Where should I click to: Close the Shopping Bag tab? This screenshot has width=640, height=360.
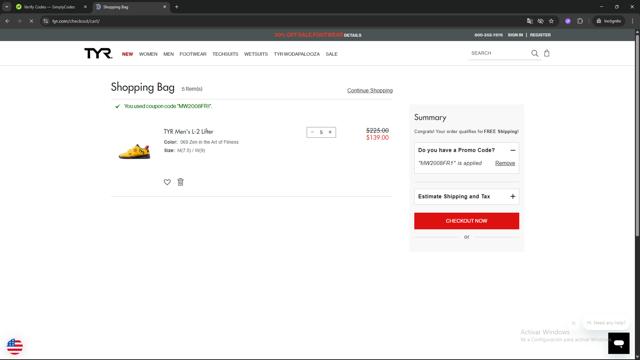tap(164, 7)
